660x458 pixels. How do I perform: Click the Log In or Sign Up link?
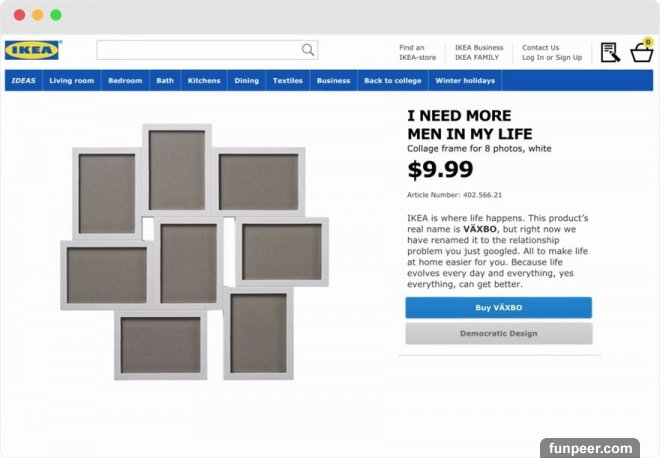tap(552, 57)
